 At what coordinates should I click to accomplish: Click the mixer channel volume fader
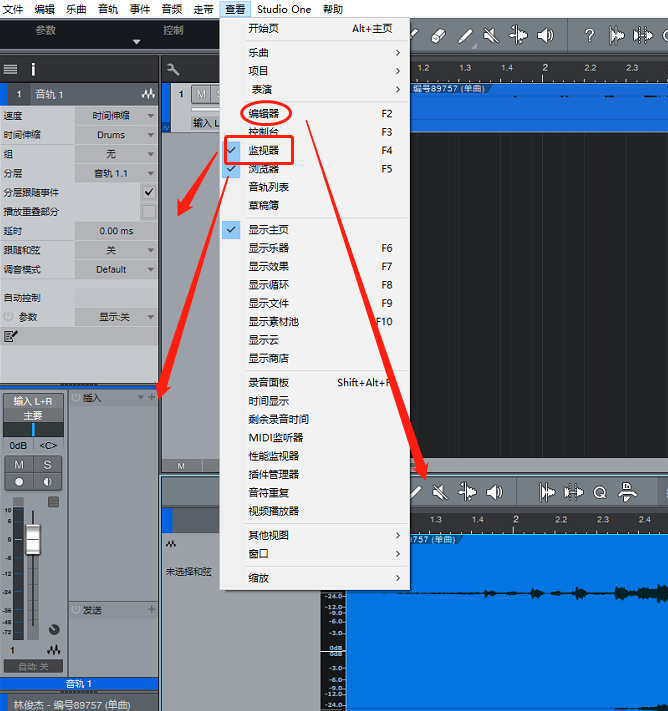(33, 539)
